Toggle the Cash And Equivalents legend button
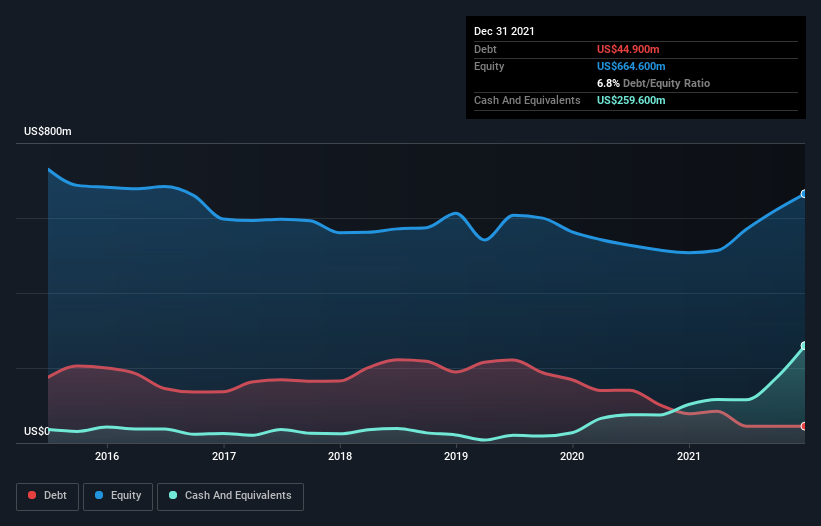Viewport: 821px width, 526px height. pyautogui.click(x=230, y=496)
